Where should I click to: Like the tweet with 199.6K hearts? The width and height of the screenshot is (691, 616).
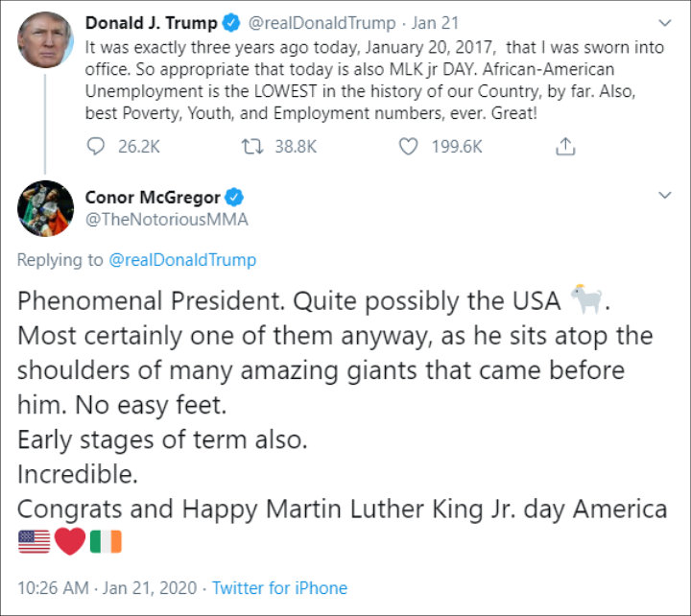pyautogui.click(x=408, y=146)
